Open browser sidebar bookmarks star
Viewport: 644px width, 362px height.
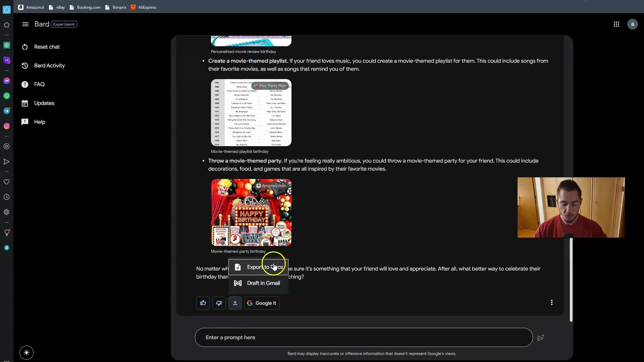coord(7,25)
